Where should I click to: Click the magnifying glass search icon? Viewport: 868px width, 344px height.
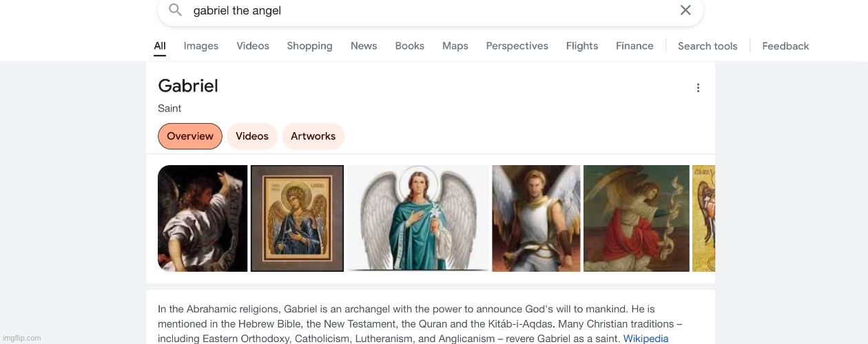[176, 10]
